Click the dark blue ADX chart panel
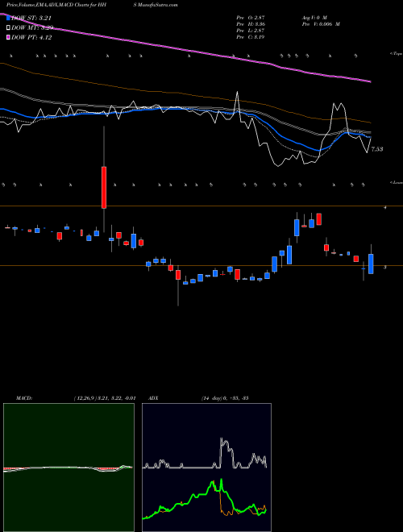Screen dimensions: 403x532 206,468
